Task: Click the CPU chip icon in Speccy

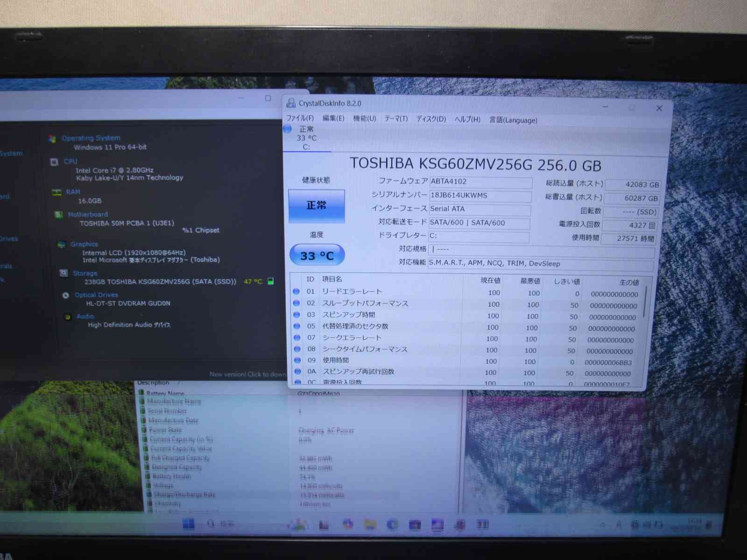Action: 54,162
